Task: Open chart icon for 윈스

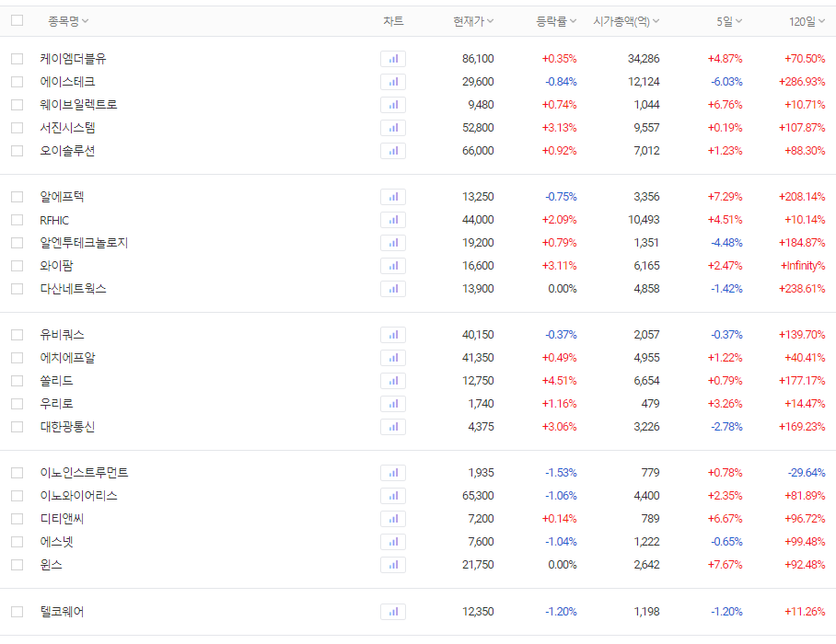Action: pos(393,565)
